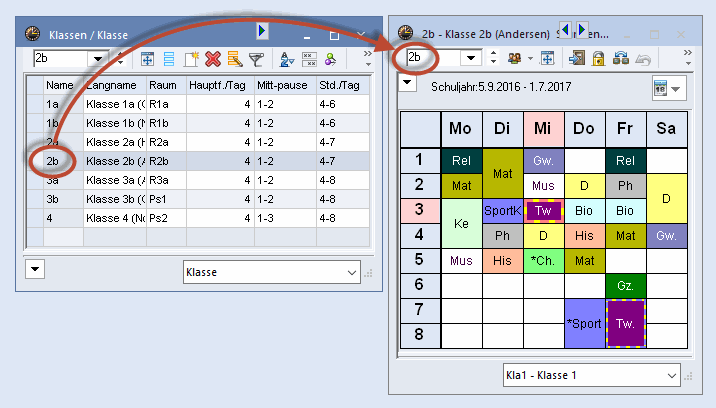
Task: Create a new class with the New icon
Action: coord(191,59)
